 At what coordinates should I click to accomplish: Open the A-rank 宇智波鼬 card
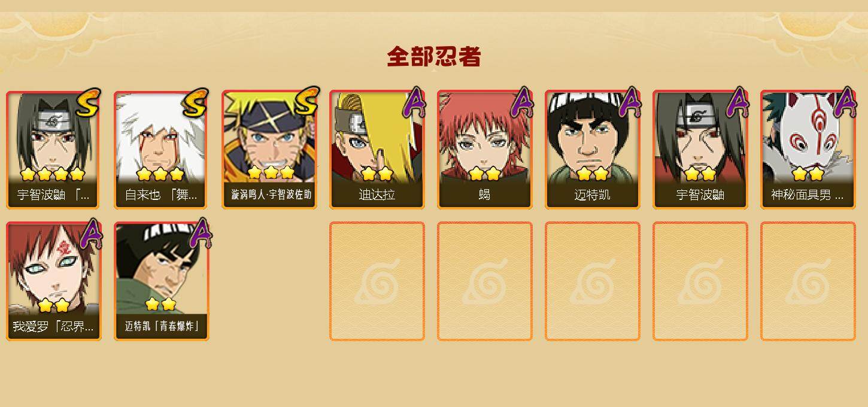(700, 150)
